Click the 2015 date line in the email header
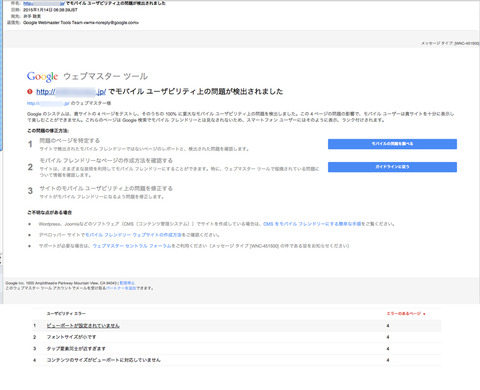 coord(50,10)
